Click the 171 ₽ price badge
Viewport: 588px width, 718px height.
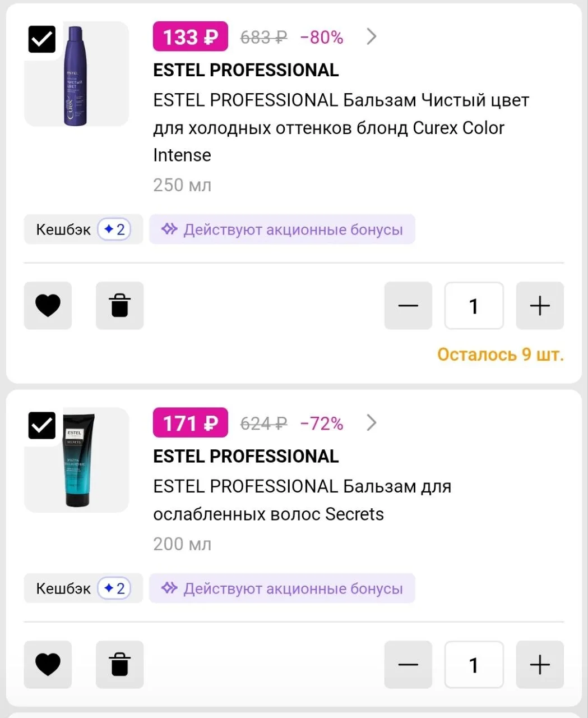tap(190, 423)
